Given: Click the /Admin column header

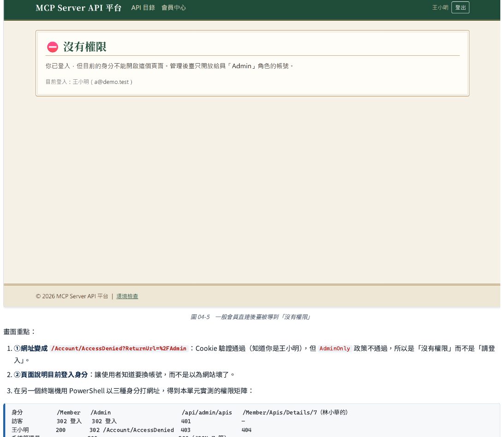Looking at the screenshot, I should (x=101, y=413).
